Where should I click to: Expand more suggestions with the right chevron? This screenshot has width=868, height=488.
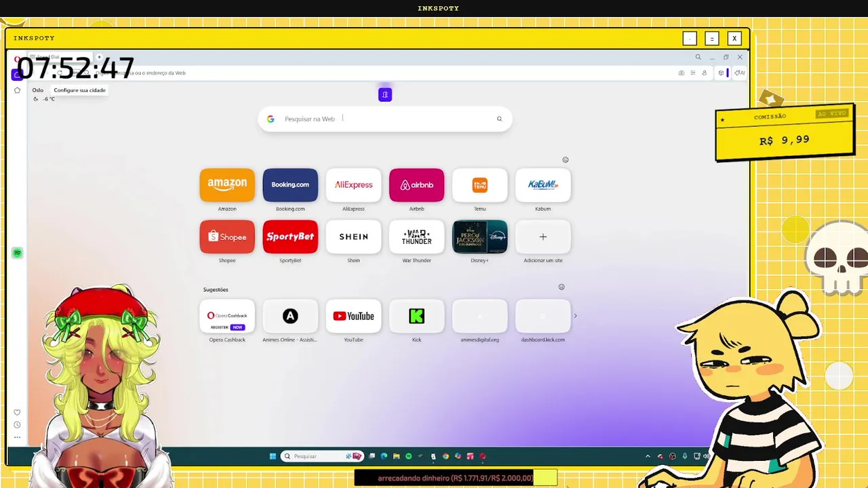point(576,316)
